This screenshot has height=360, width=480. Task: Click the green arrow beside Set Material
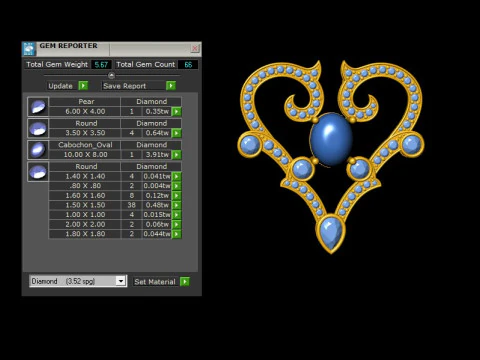[185, 282]
